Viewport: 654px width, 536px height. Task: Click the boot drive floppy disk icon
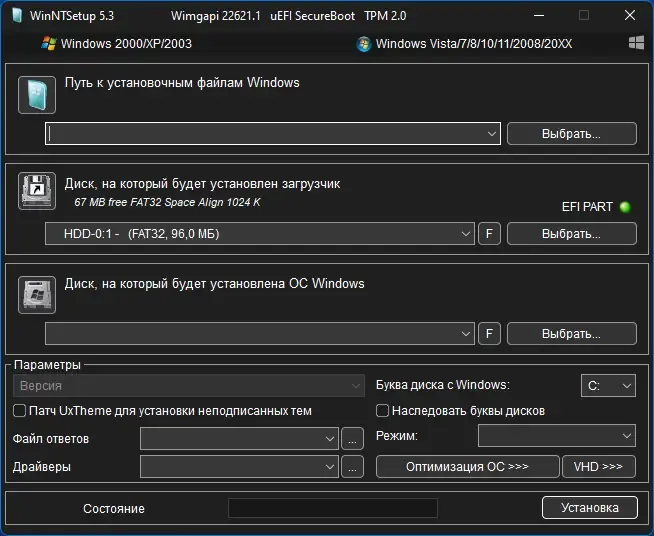[37, 191]
